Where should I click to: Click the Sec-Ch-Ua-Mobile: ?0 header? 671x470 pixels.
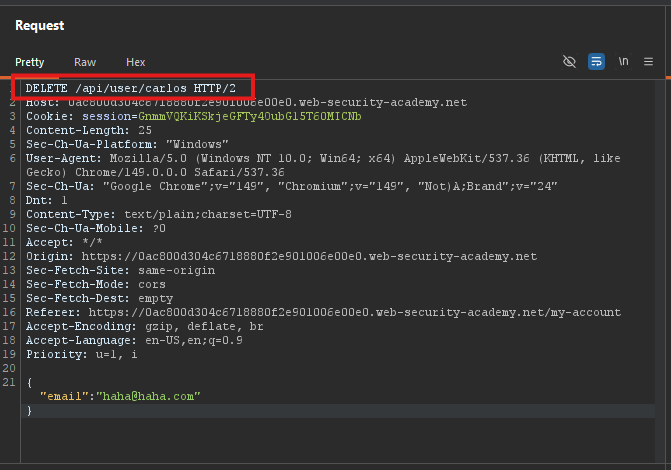click(95, 228)
